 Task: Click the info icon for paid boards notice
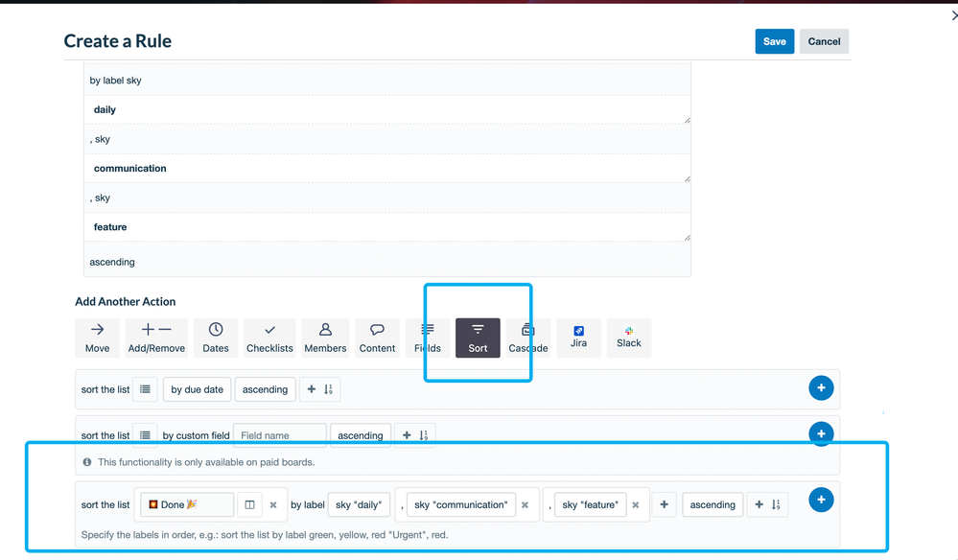click(87, 462)
